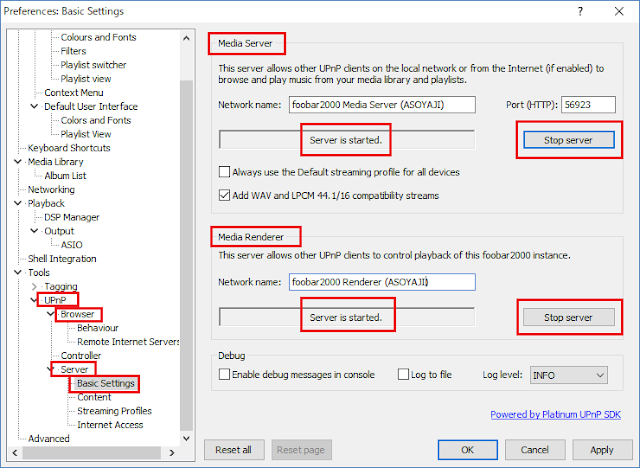The image size is (640, 468).
Task: Open Content page under Server
Action: [94, 397]
